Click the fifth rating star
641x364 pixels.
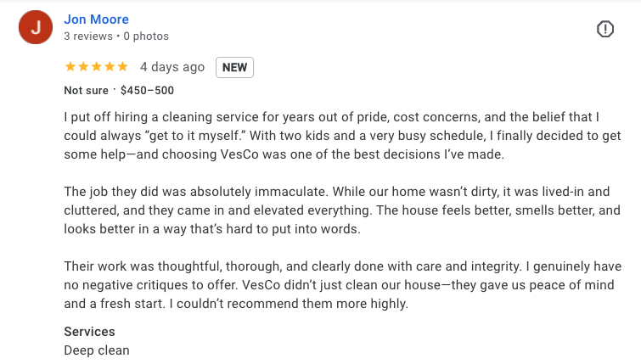pyautogui.click(x=123, y=67)
